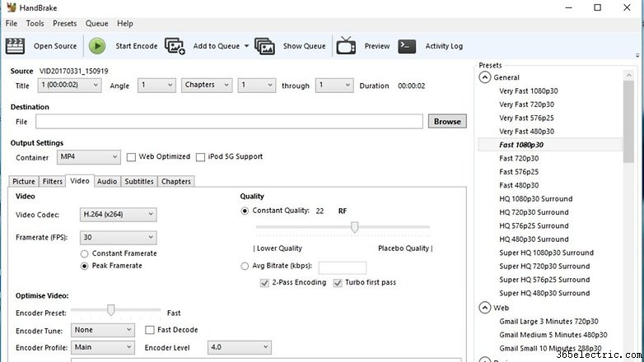Switch to the Audio tab
This screenshot has width=644, height=362.
[107, 181]
